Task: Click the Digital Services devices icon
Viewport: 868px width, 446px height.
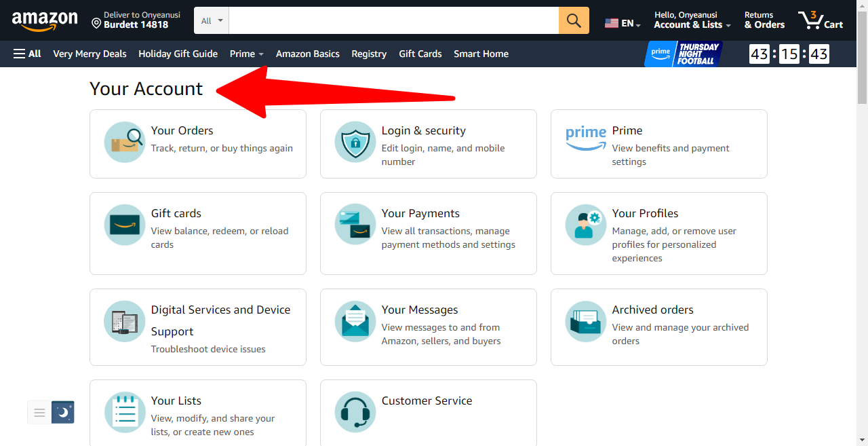Action: [x=125, y=321]
